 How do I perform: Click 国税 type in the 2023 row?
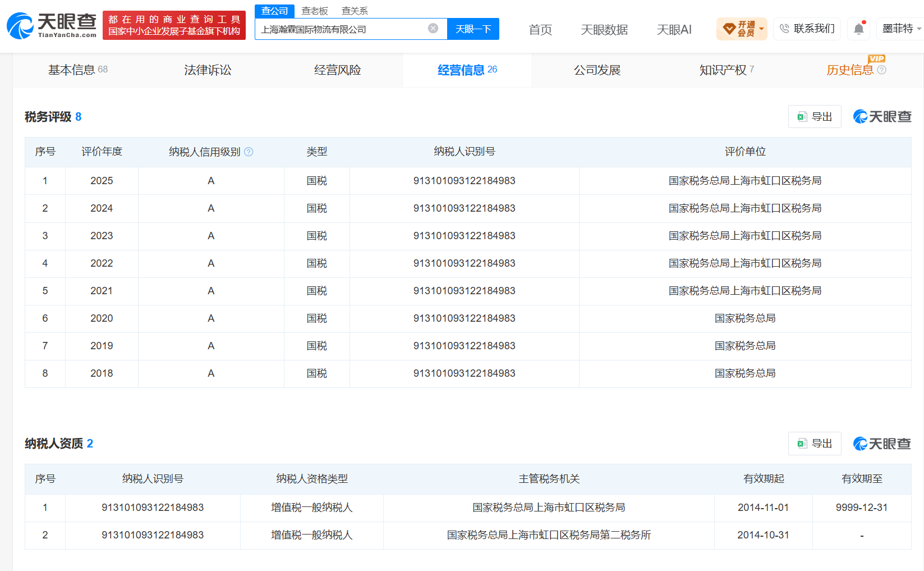[317, 236]
